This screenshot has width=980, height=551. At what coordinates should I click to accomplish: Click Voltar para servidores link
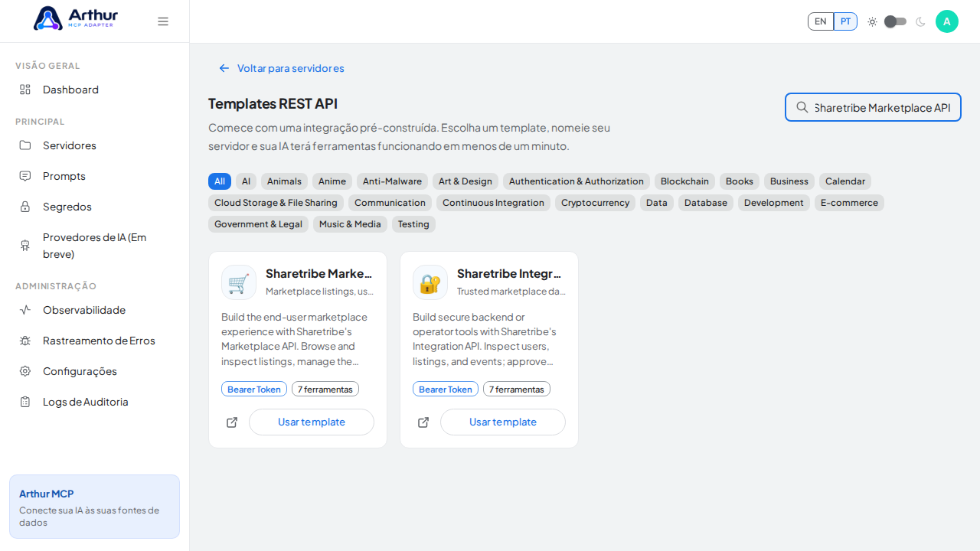click(281, 68)
